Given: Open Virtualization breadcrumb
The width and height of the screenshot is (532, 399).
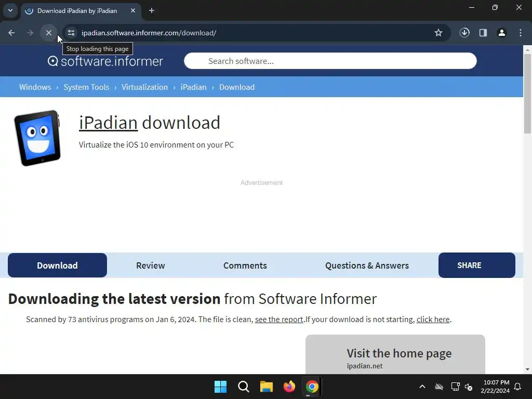Looking at the screenshot, I should pos(144,87).
